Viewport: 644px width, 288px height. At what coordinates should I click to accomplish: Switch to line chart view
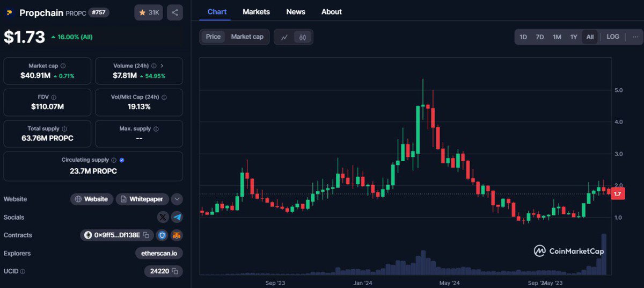click(x=284, y=37)
